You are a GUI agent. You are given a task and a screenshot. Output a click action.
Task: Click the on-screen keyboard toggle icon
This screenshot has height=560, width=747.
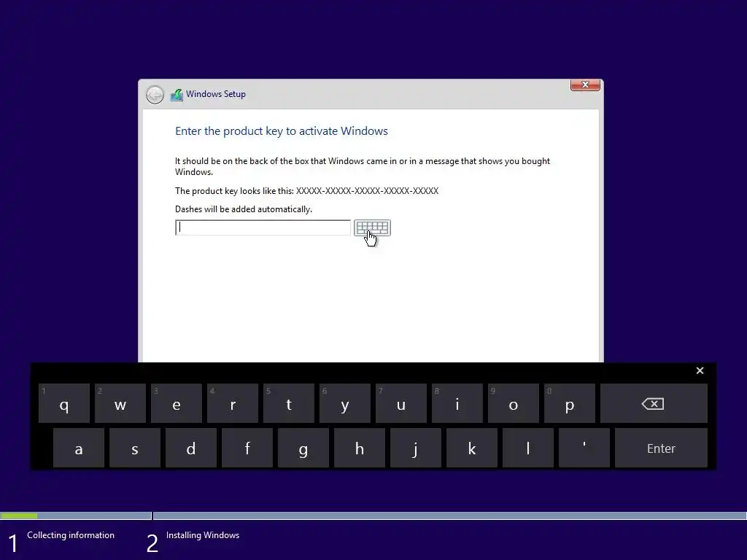pyautogui.click(x=372, y=227)
